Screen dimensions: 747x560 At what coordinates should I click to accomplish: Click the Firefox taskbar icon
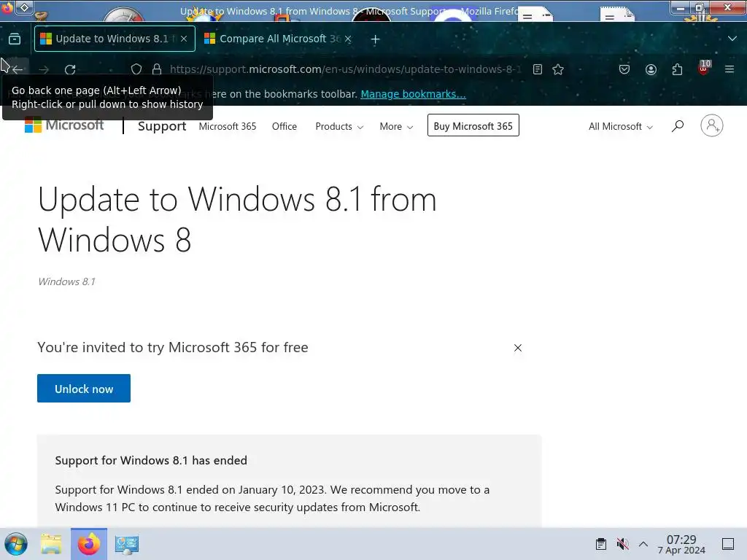click(x=88, y=544)
